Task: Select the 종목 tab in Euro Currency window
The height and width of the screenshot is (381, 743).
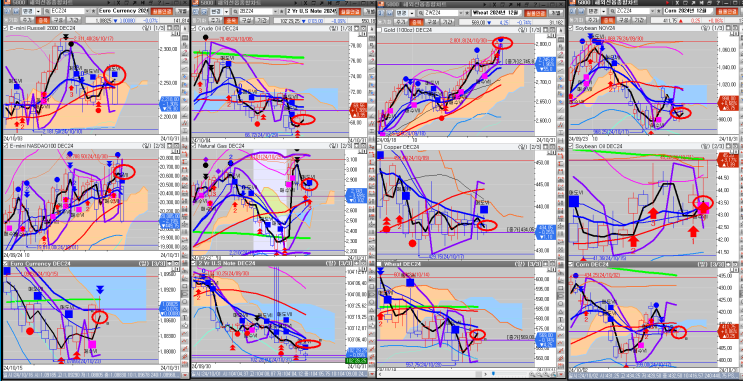Action: point(43,20)
